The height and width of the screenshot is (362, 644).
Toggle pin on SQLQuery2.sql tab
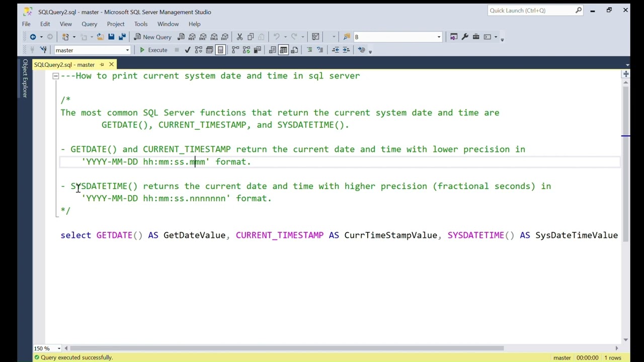coord(102,64)
